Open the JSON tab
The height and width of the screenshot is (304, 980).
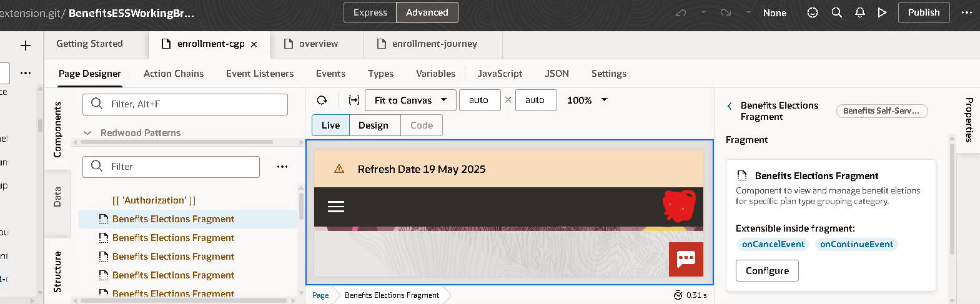557,74
